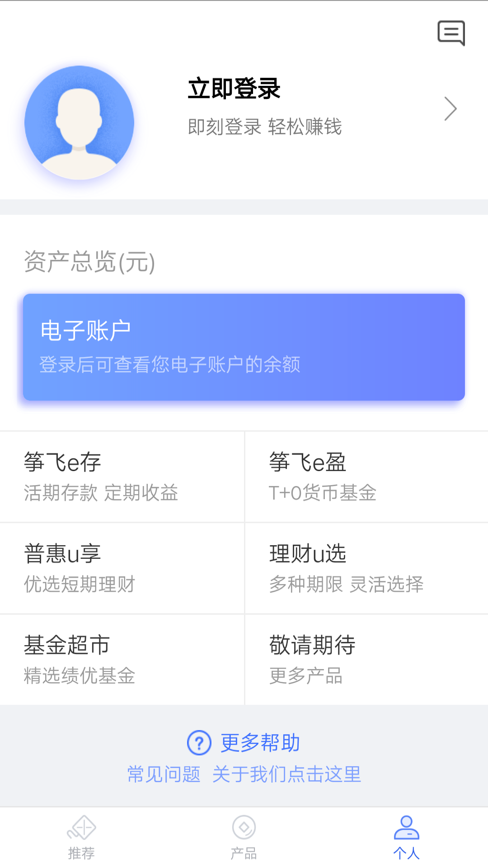Tap the 资产总览(元) heading

[89, 262]
